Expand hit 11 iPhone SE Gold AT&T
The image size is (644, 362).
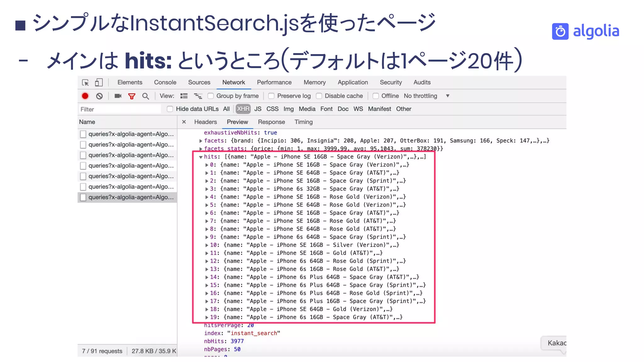[x=207, y=253]
